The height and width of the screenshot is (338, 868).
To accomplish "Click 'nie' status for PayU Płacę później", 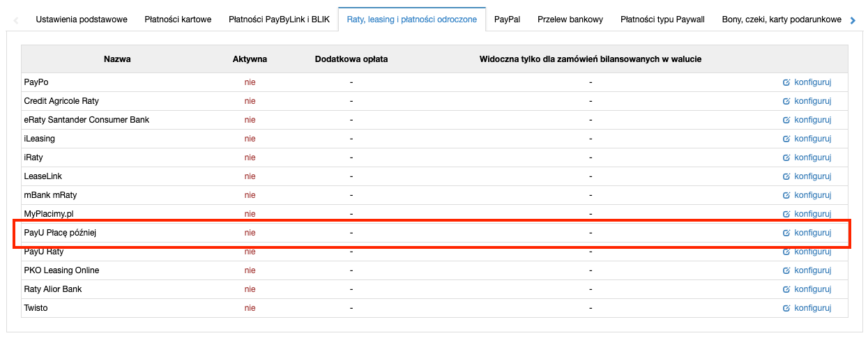I will 250,233.
